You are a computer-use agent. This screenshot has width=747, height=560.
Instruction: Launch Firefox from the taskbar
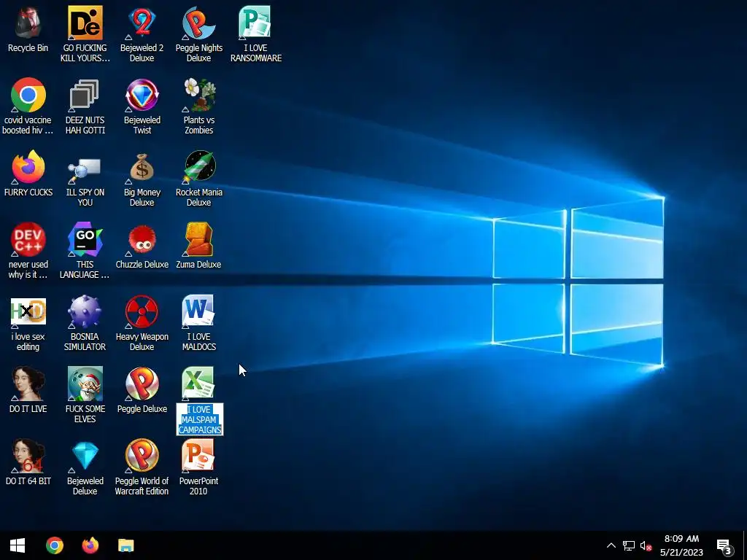[90, 545]
